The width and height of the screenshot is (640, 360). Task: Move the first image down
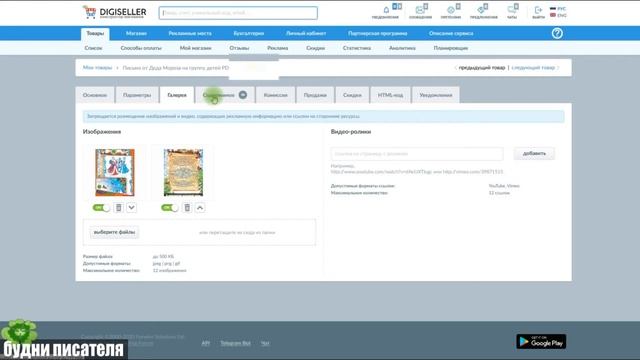click(x=131, y=208)
